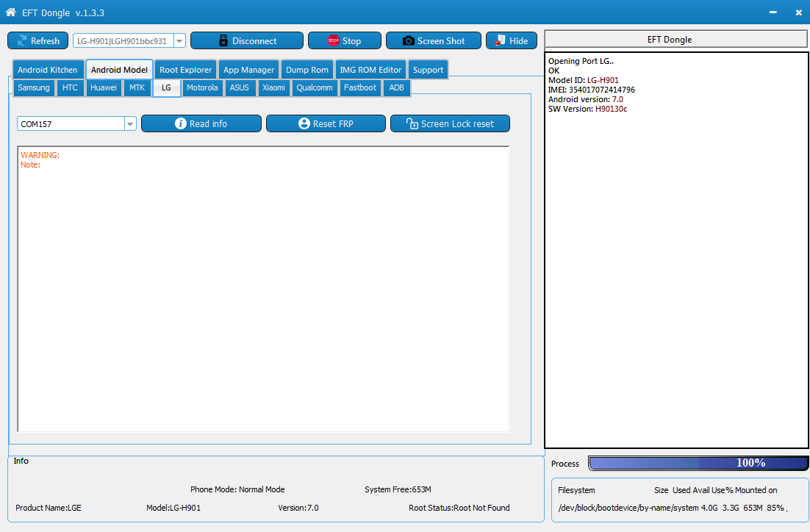Open the Support tab
This screenshot has width=810, height=532.
tap(428, 70)
